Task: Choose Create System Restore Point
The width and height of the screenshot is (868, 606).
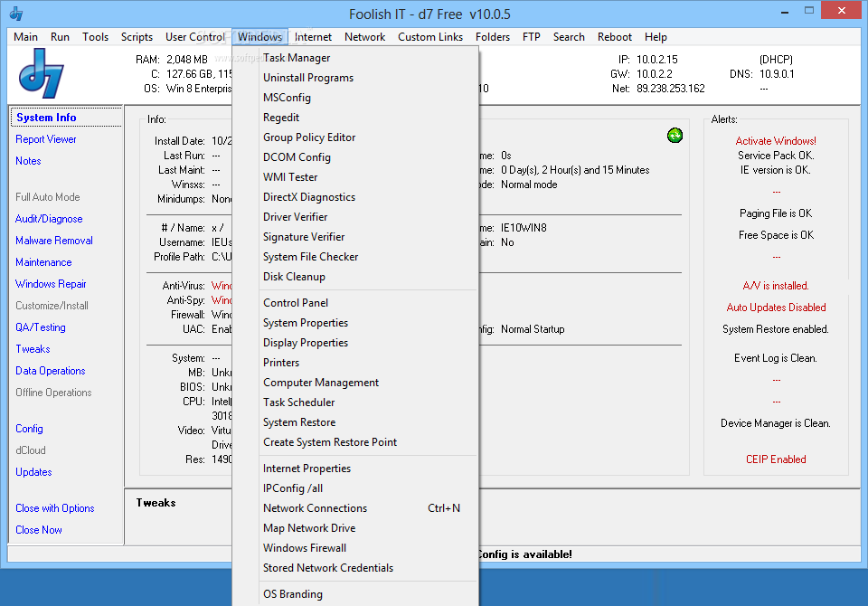Action: coord(355,442)
